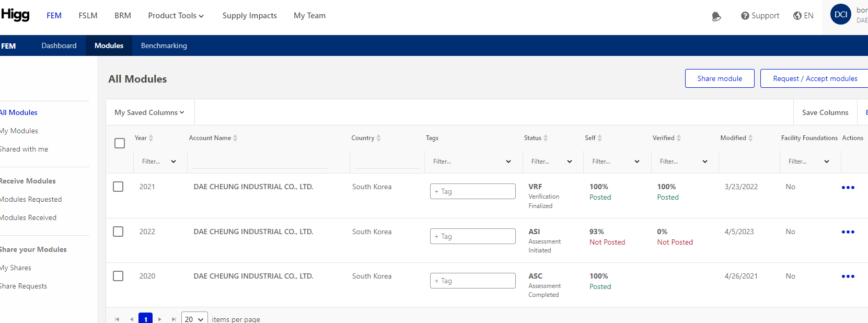Open actions menu for 2022 module

coord(848,232)
